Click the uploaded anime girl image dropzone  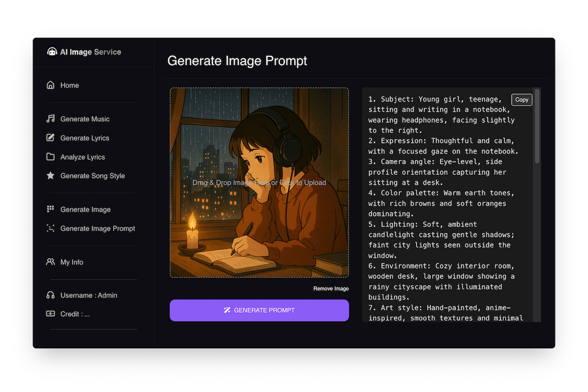[259, 182]
